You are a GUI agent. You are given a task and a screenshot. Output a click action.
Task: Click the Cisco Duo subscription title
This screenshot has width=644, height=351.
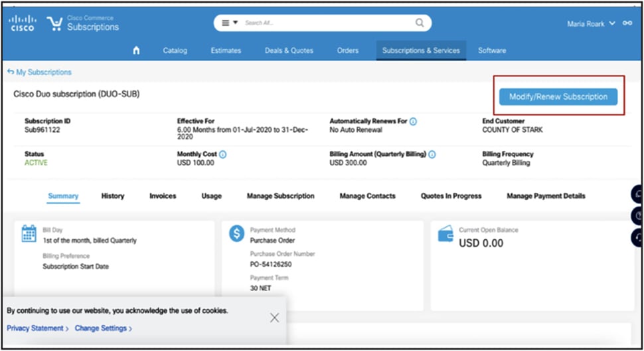(76, 94)
